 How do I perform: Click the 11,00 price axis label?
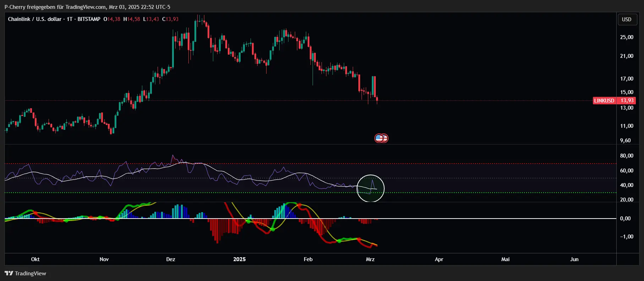[x=627, y=126]
